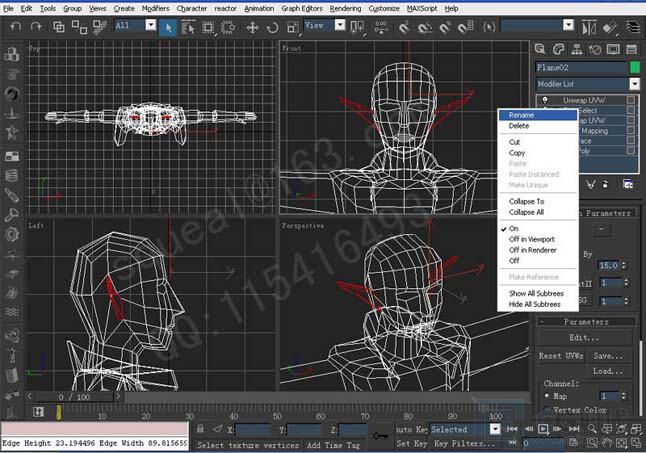Screen dimensions: 646x453
Task: Toggle the Set Key mode button
Action: pos(411,443)
